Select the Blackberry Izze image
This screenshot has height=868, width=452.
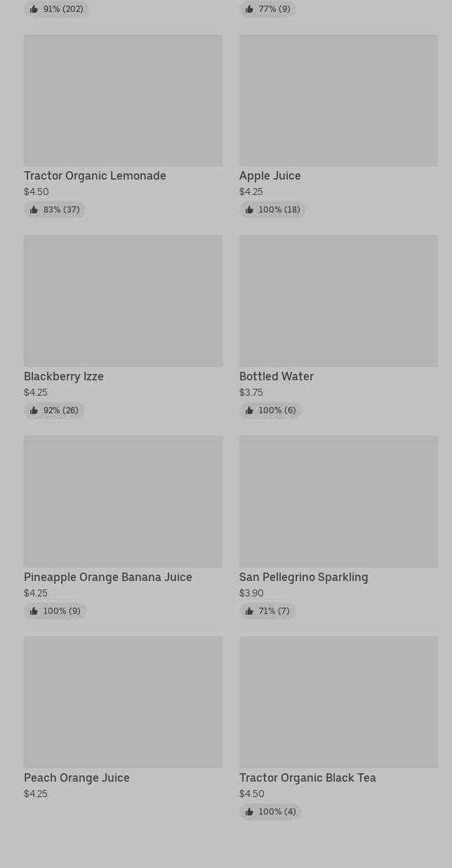[123, 301]
